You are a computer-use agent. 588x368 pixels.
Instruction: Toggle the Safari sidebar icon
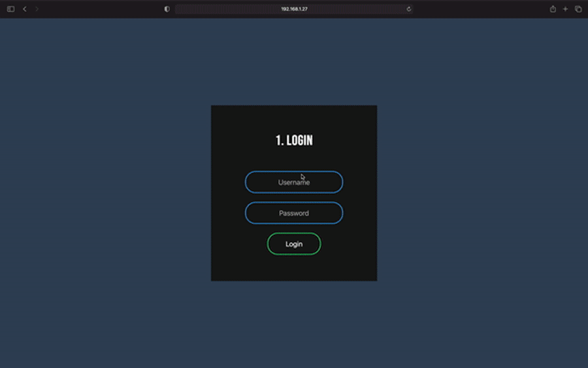pyautogui.click(x=10, y=9)
